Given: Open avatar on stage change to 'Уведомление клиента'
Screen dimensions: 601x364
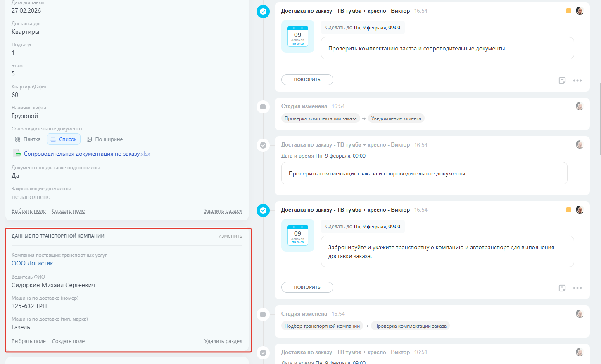Looking at the screenshot, I should 580,106.
